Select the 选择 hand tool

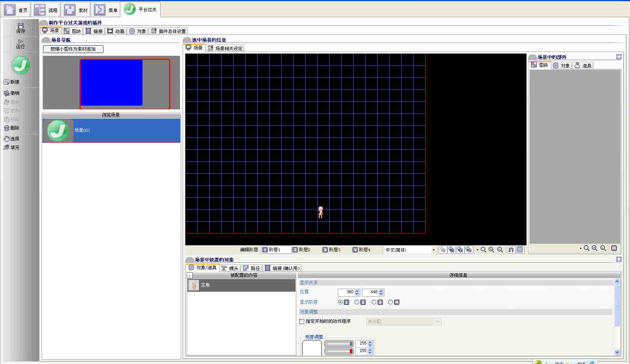(12, 139)
